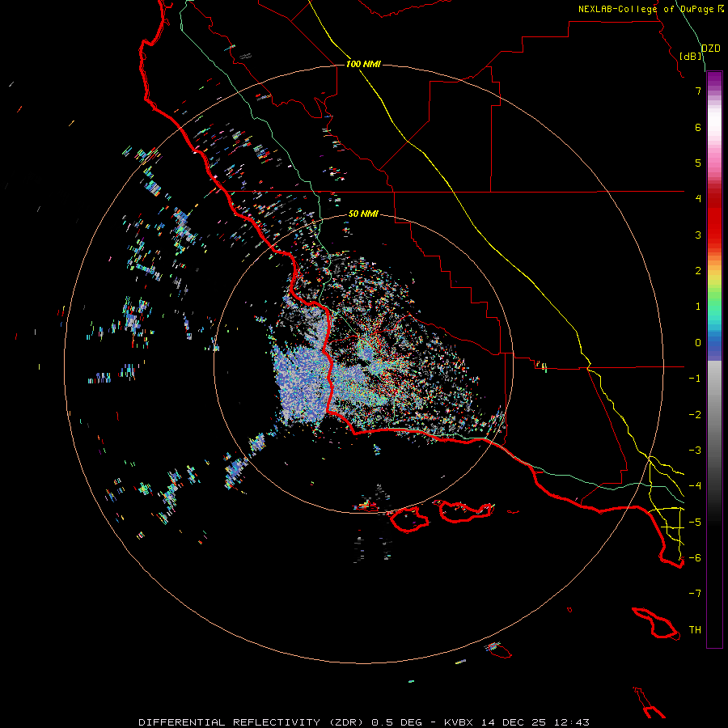Click the DZD legend title
728x728 pixels.
711,49
